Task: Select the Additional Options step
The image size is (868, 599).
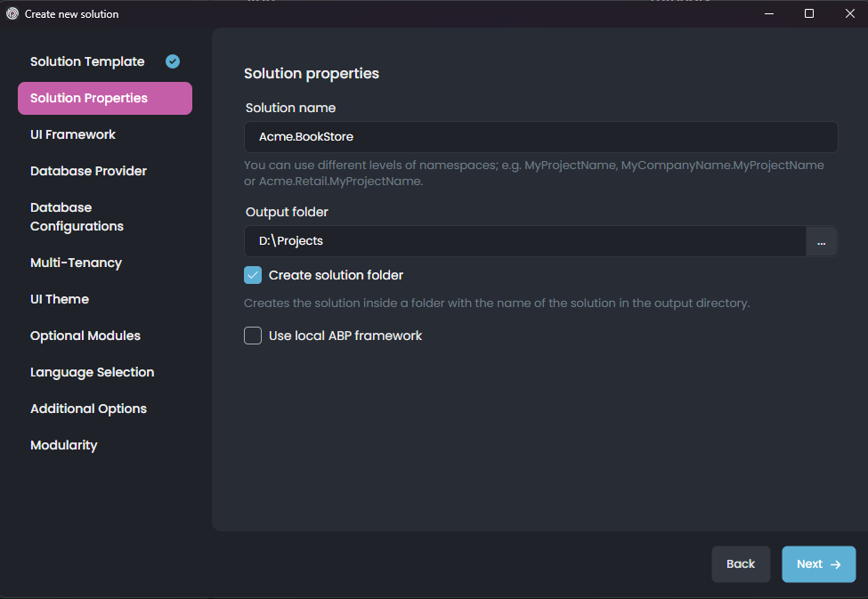Action: coord(88,409)
